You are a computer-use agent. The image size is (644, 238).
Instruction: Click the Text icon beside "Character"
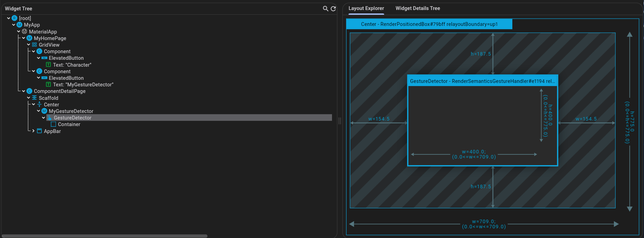pyautogui.click(x=48, y=65)
